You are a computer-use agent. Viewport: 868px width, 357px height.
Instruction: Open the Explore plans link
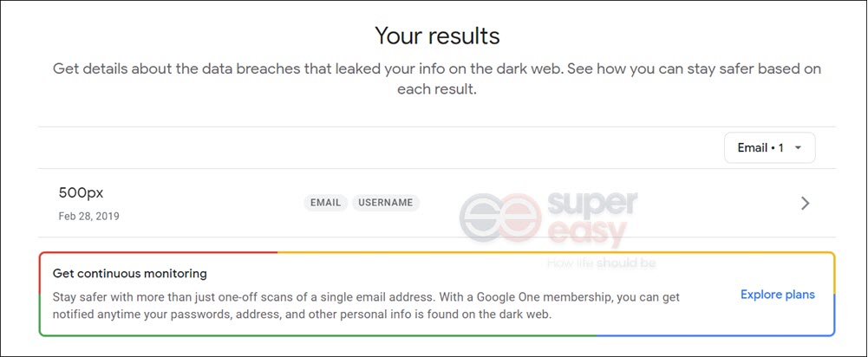tap(777, 295)
